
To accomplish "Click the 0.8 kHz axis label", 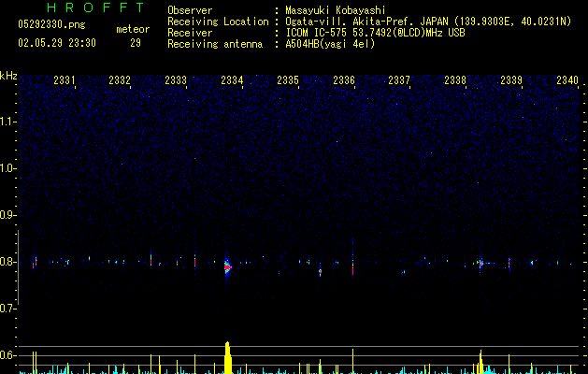I will point(8,262).
